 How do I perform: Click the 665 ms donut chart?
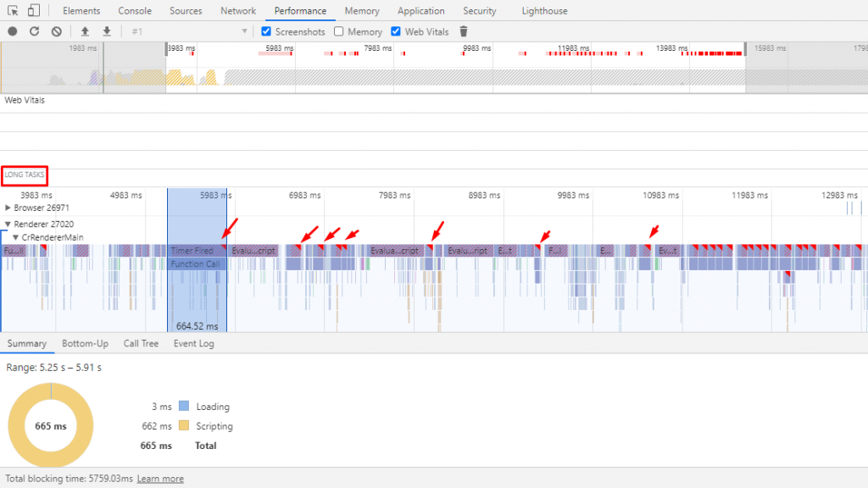point(50,425)
